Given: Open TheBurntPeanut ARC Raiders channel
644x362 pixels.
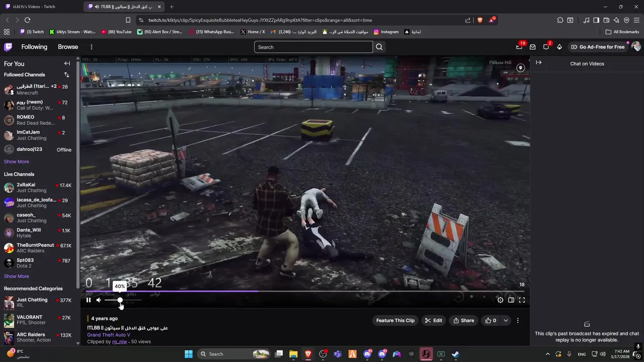Looking at the screenshot, I should (x=38, y=248).
